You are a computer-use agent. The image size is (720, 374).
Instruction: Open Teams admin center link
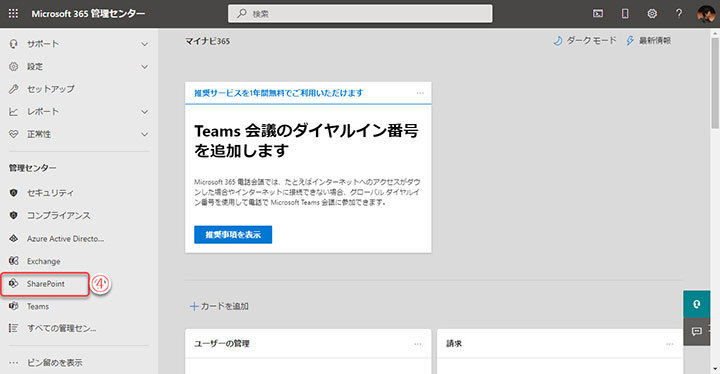38,306
